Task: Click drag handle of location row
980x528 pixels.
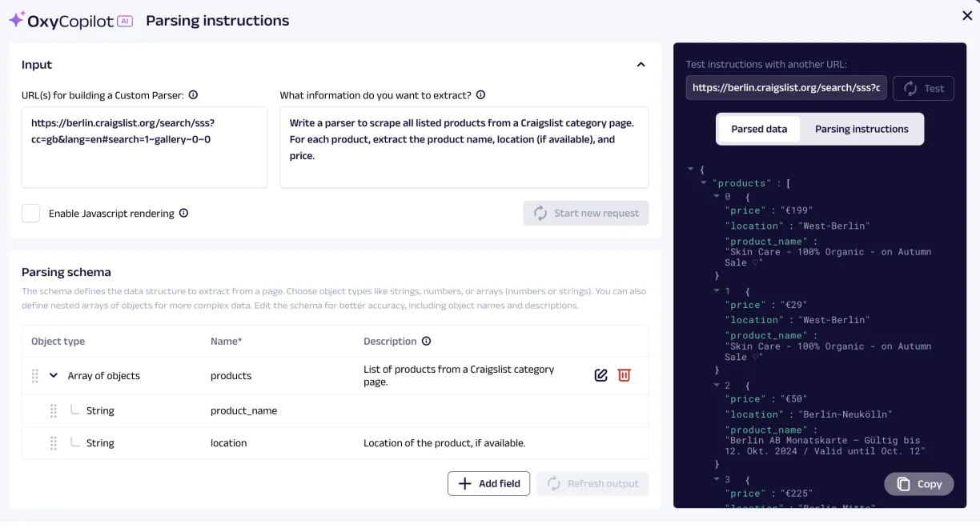Action: (x=53, y=443)
